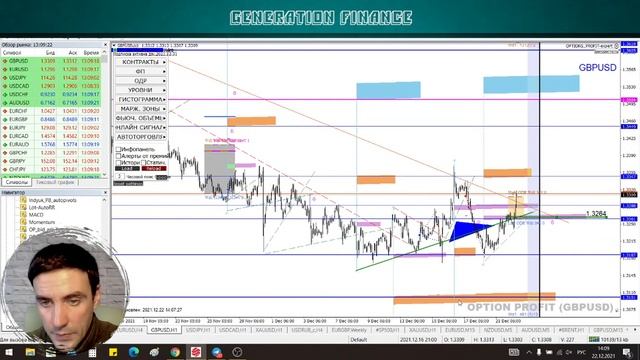
Task: Open File Explorer from the taskbar
Action: click(30, 352)
